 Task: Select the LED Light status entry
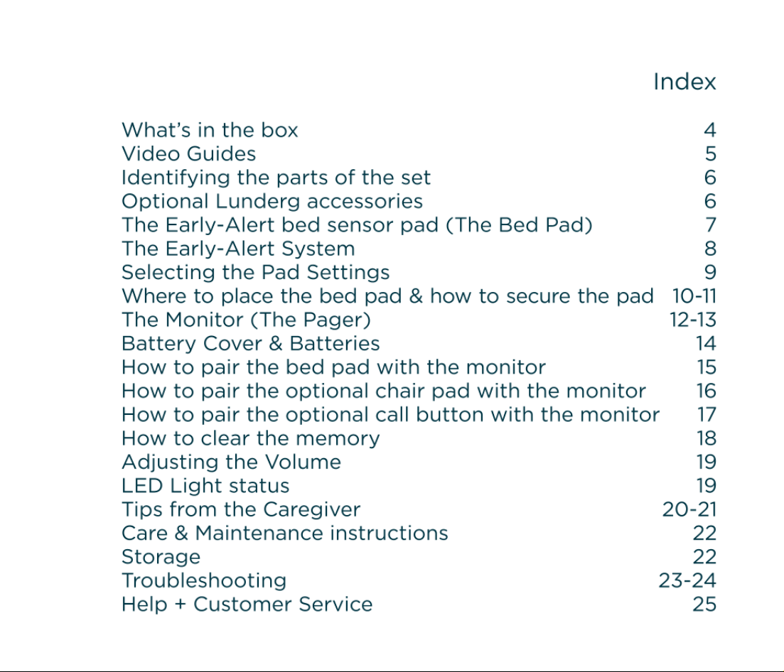click(x=205, y=486)
